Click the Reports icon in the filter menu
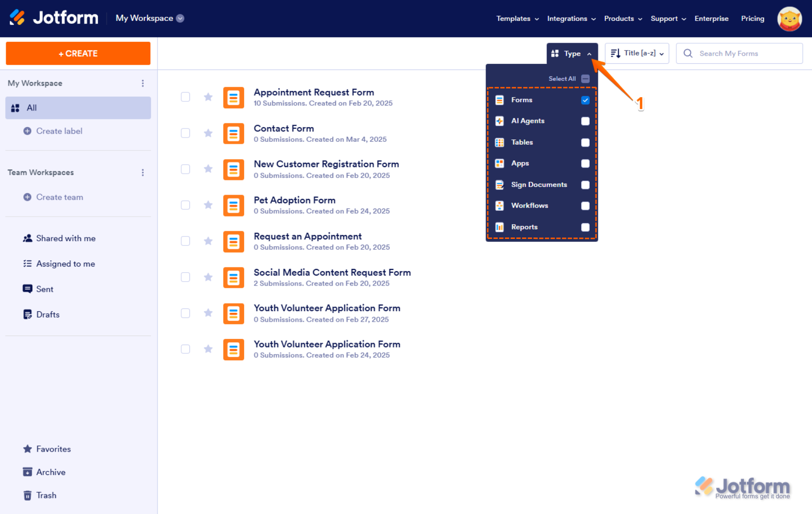 (x=499, y=227)
